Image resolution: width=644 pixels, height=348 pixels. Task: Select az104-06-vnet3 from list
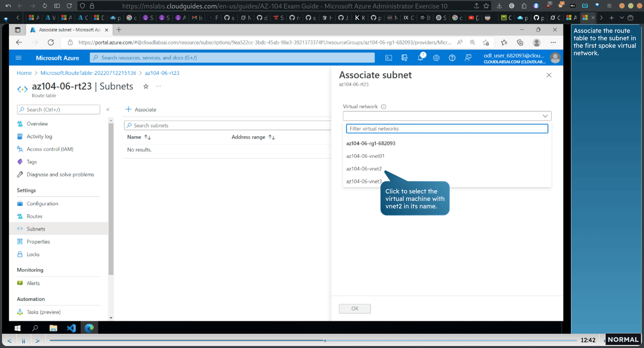(x=364, y=182)
